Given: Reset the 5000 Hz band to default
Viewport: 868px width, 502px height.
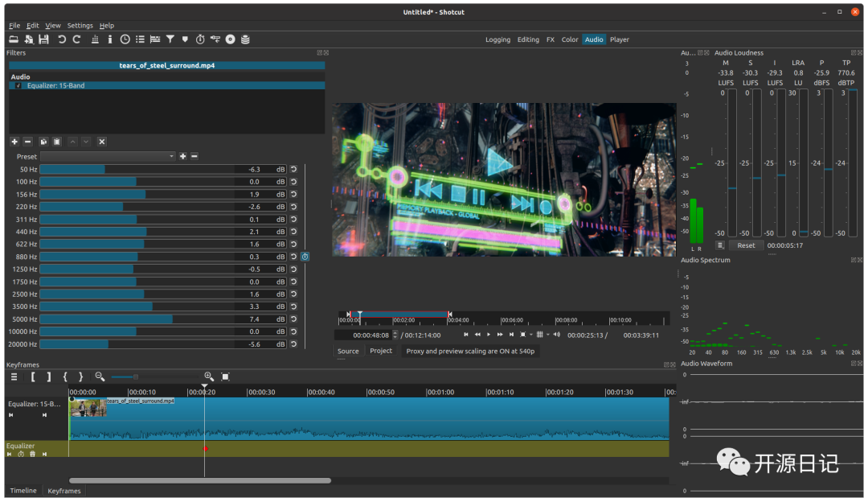Looking at the screenshot, I should pyautogui.click(x=293, y=319).
